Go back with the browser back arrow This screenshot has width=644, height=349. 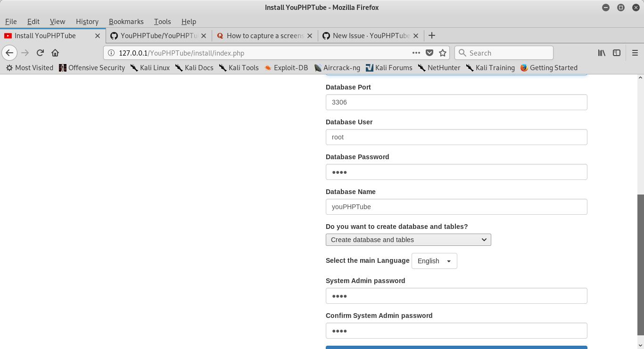(x=9, y=53)
